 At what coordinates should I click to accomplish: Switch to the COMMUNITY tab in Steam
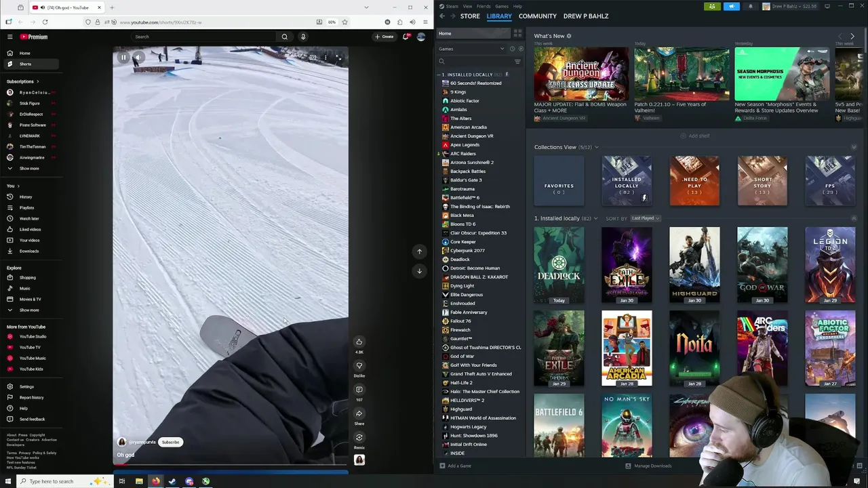click(x=537, y=16)
